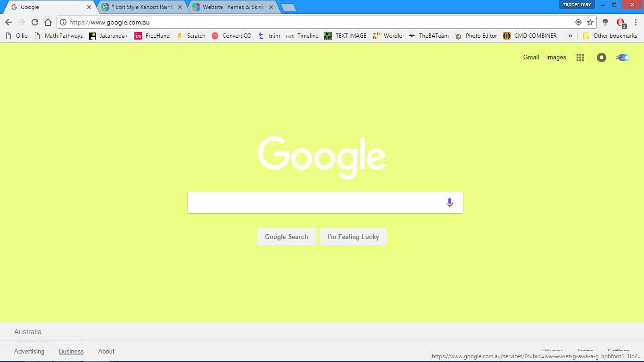Open the tr.im bookmark
Image resolution: width=644 pixels, height=362 pixels.
(x=269, y=36)
